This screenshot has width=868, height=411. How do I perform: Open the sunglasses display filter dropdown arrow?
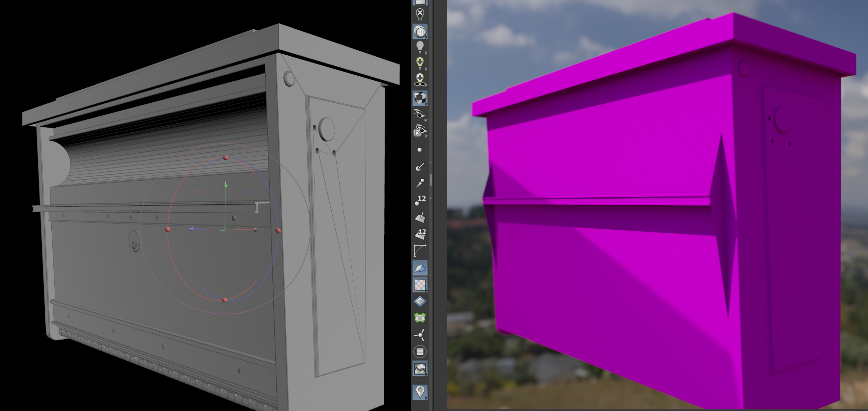426,120
